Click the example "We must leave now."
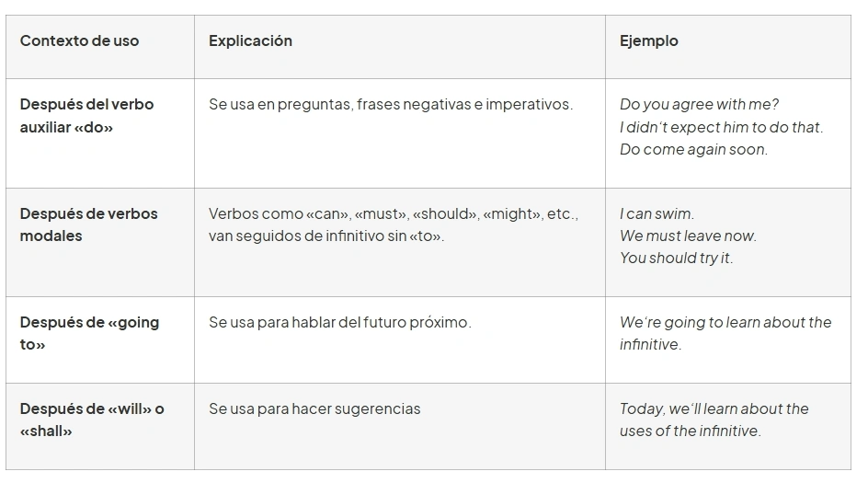Image resolution: width=868 pixels, height=483 pixels. click(x=688, y=236)
